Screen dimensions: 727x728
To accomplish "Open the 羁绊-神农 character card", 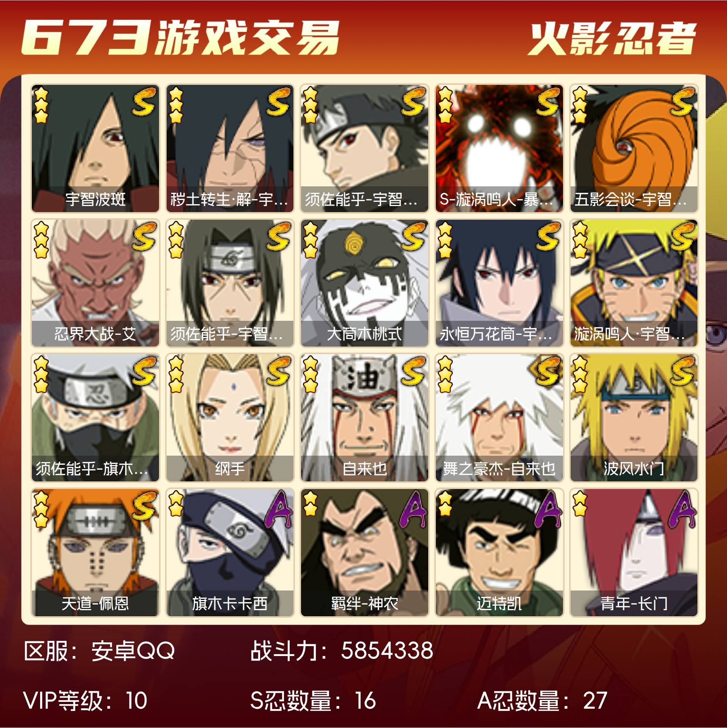I will pyautogui.click(x=365, y=553).
